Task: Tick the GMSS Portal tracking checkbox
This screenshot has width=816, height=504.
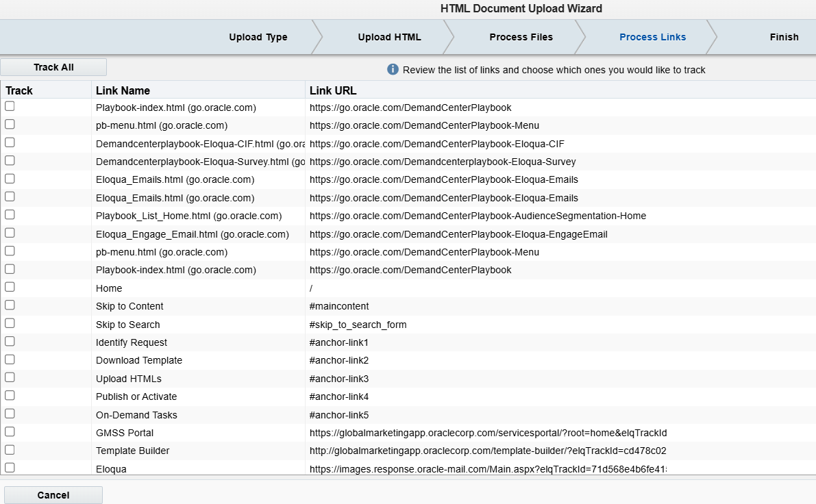Action: click(10, 431)
